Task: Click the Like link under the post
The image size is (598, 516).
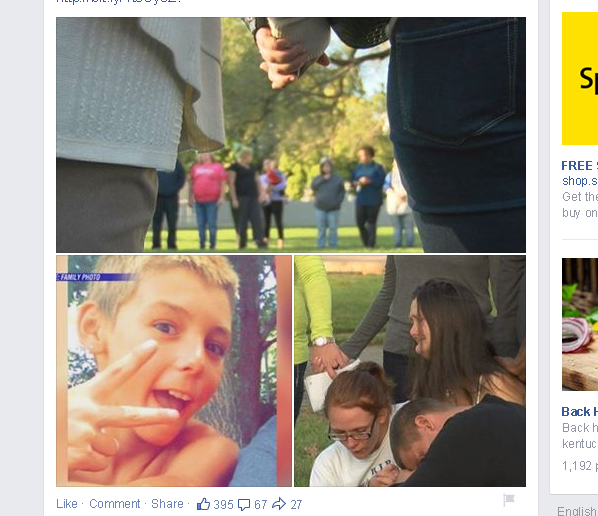Action: tap(67, 504)
